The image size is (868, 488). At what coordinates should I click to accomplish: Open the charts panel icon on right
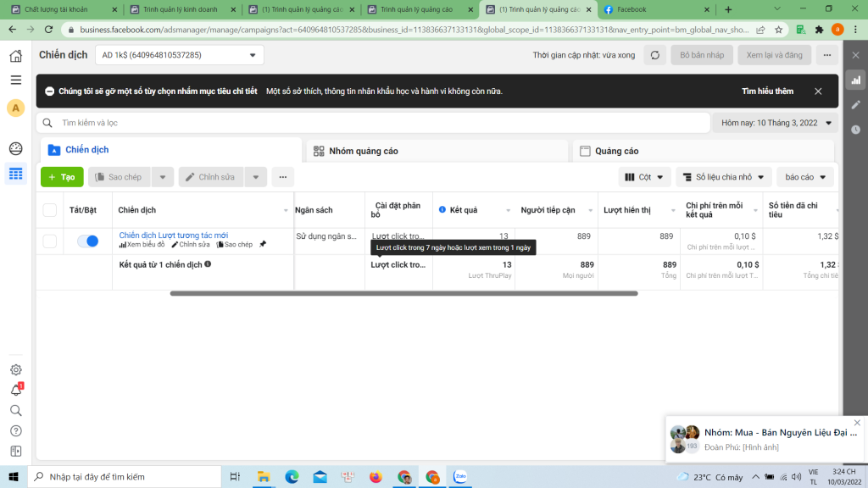855,80
